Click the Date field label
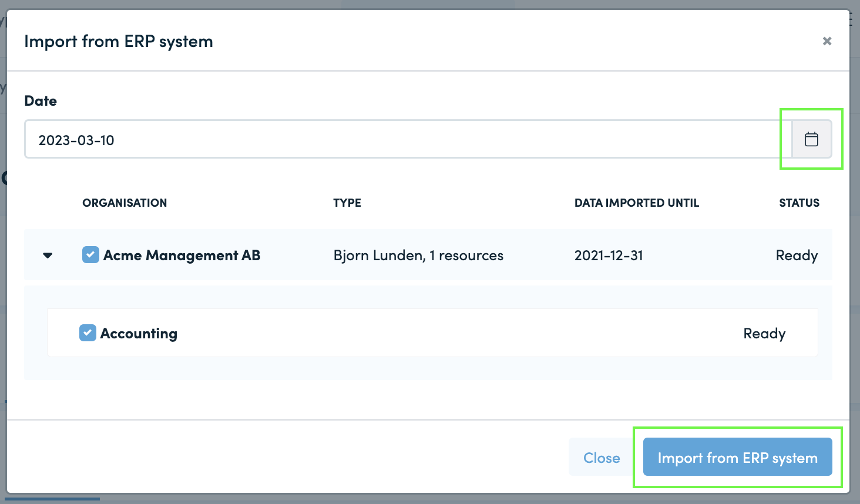Viewport: 860px width, 504px height. 41,101
